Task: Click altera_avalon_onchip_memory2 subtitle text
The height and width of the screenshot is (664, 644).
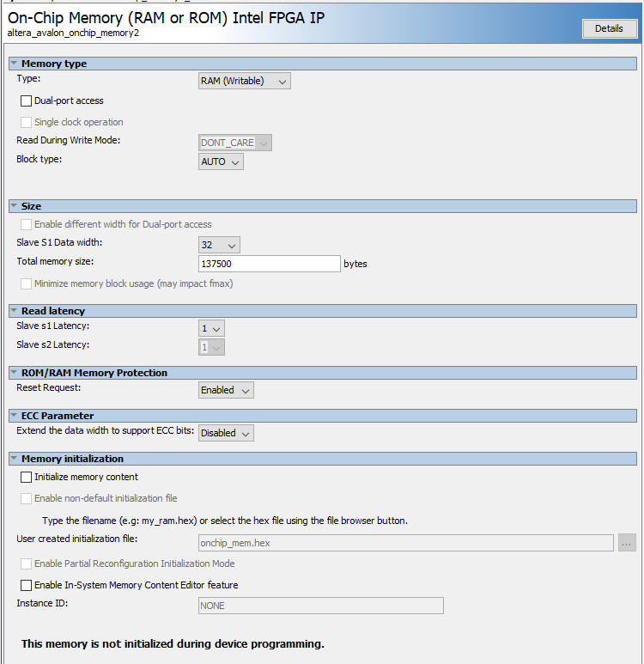Action: pyautogui.click(x=73, y=33)
